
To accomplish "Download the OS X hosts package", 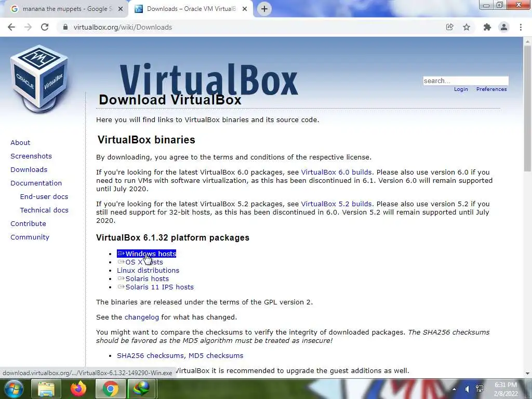I will tap(140, 262).
